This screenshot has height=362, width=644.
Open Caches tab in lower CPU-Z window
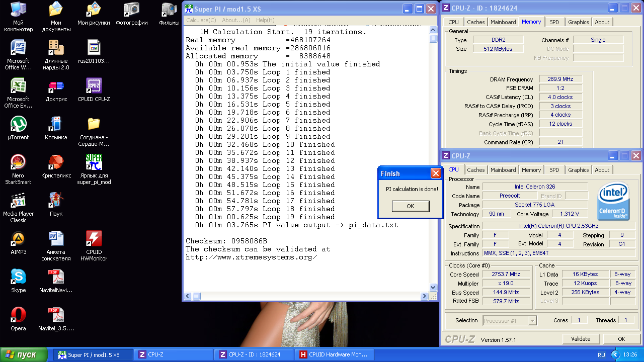[x=475, y=170]
